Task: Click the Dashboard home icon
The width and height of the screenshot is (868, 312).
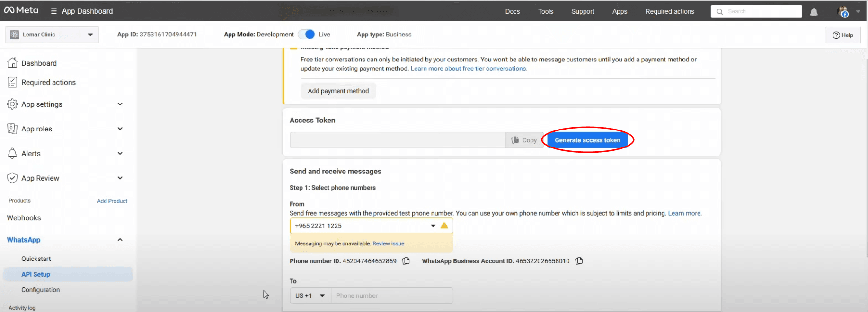Action: click(x=12, y=63)
